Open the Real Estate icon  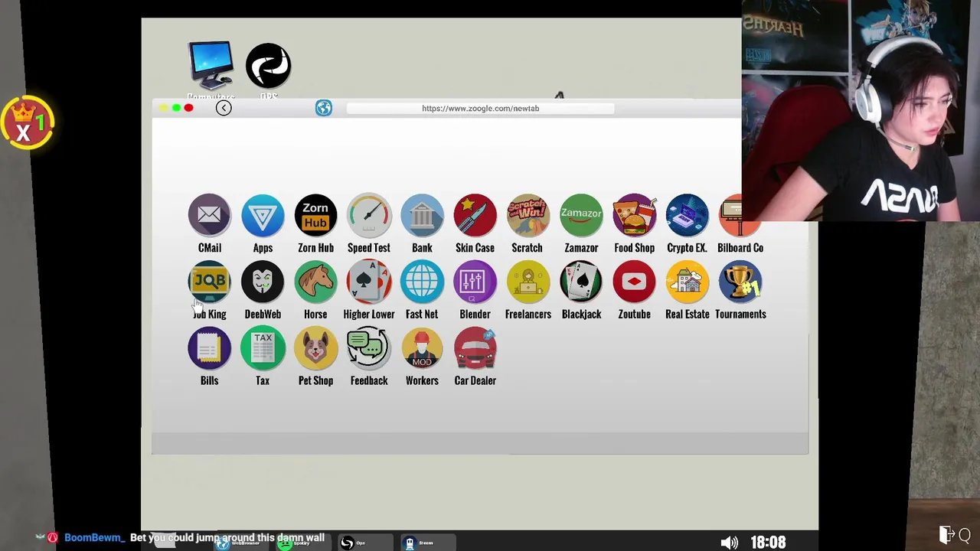tap(687, 282)
